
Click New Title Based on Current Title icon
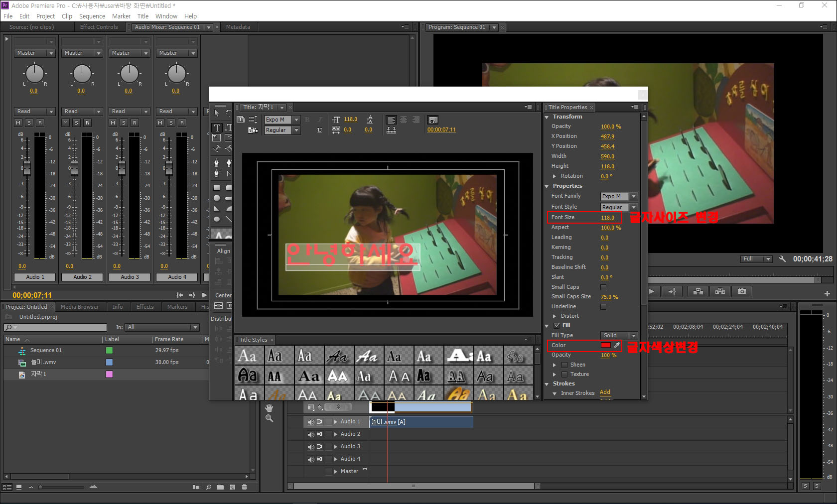tap(241, 120)
